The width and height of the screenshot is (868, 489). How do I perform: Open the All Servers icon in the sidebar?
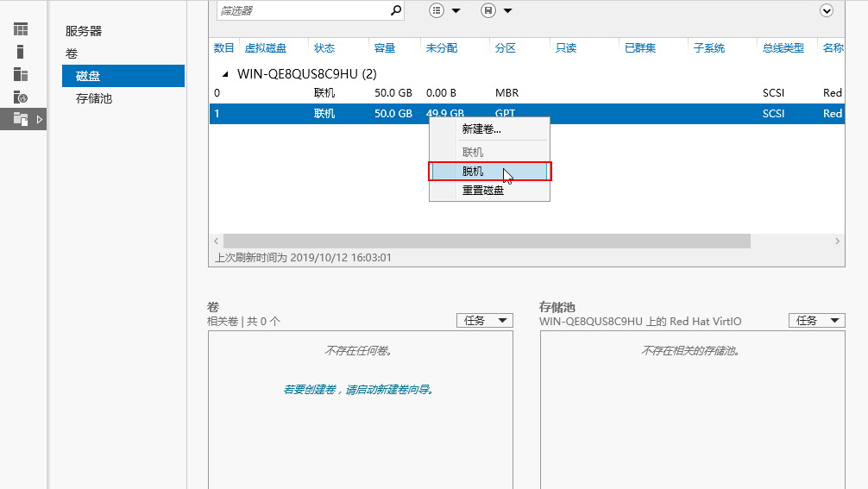click(21, 74)
